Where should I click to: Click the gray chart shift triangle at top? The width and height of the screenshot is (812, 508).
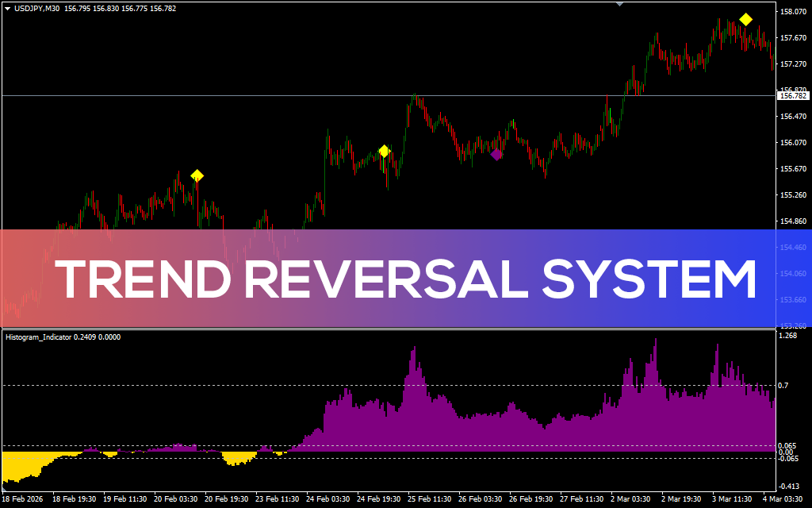point(619,4)
